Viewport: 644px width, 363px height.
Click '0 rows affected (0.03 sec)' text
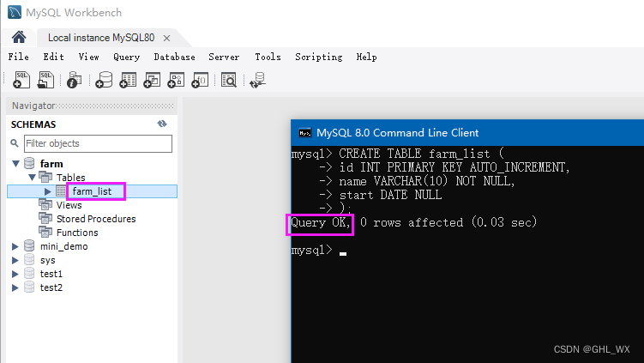point(448,222)
